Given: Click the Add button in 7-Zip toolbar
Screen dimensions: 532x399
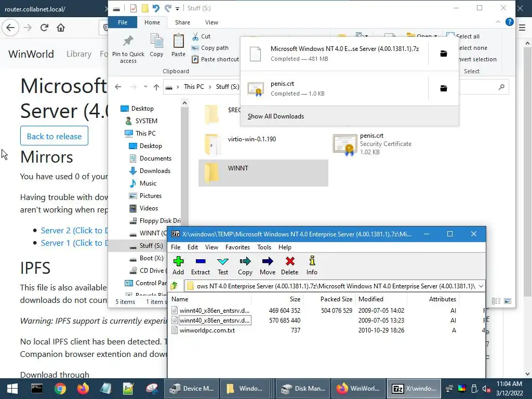Looking at the screenshot, I should coord(178,265).
